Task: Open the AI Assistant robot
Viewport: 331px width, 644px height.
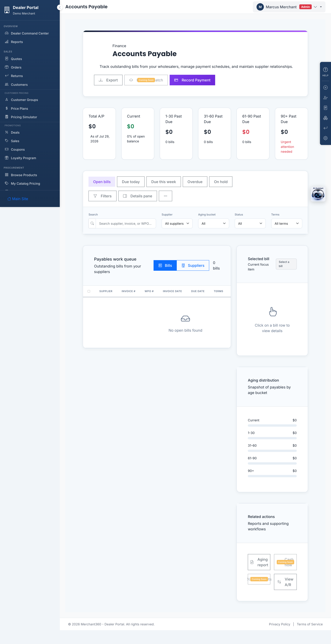Action: 318,194
